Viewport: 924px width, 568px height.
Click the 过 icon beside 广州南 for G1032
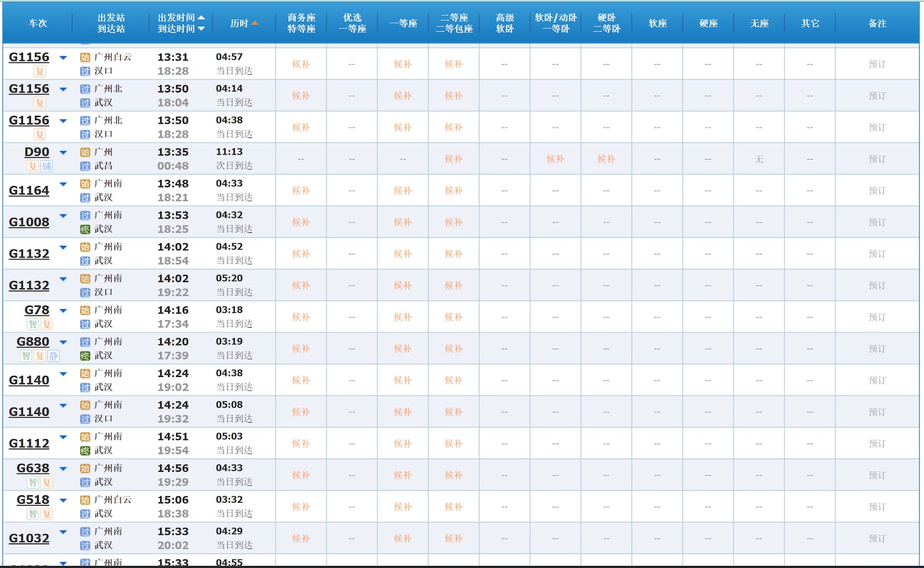[85, 531]
